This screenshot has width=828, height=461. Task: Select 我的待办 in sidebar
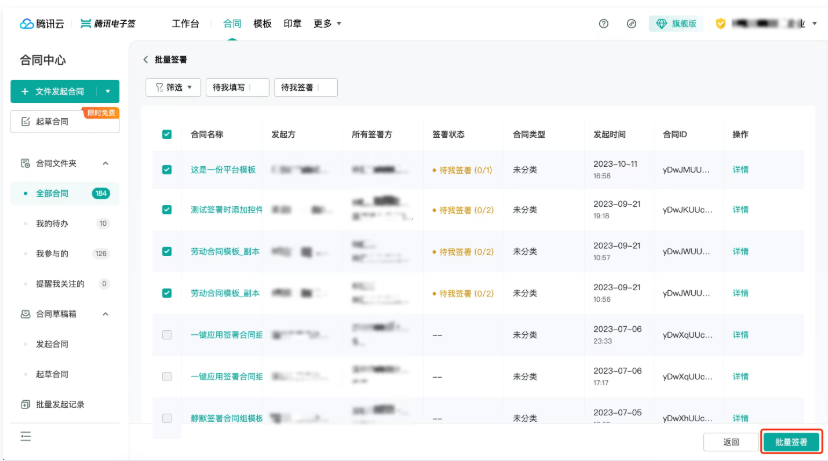52,223
